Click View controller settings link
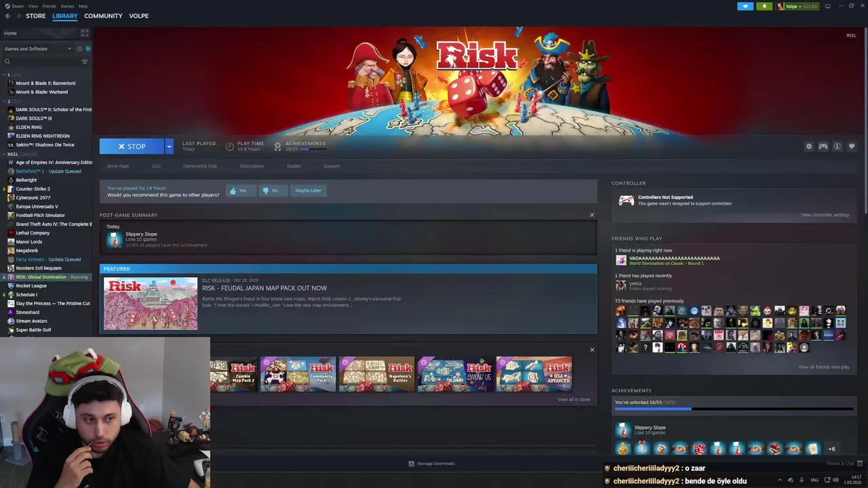 pos(825,215)
